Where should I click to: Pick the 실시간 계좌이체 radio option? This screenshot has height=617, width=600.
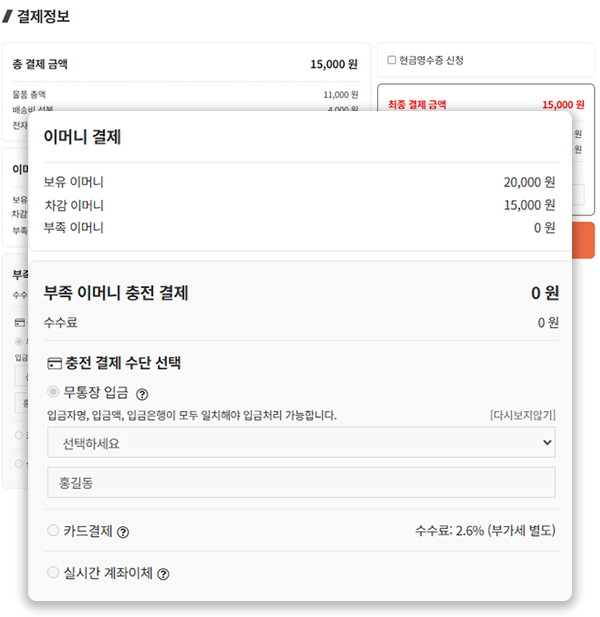point(53,573)
